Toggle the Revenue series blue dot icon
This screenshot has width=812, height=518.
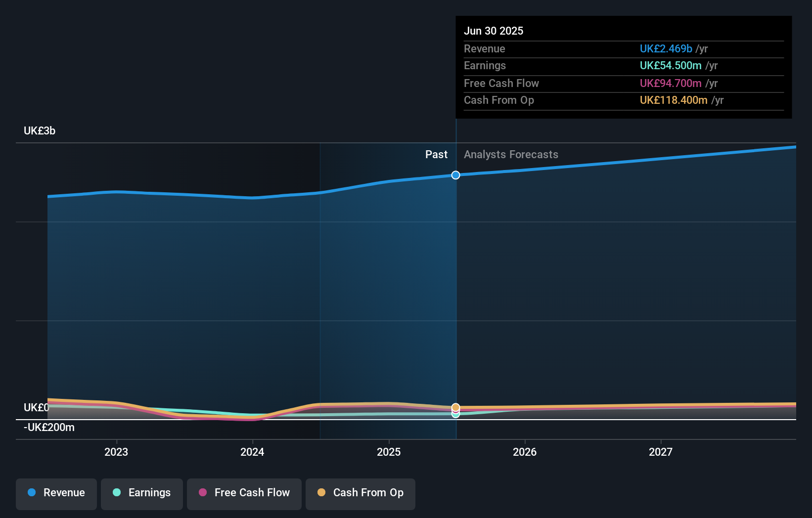32,493
